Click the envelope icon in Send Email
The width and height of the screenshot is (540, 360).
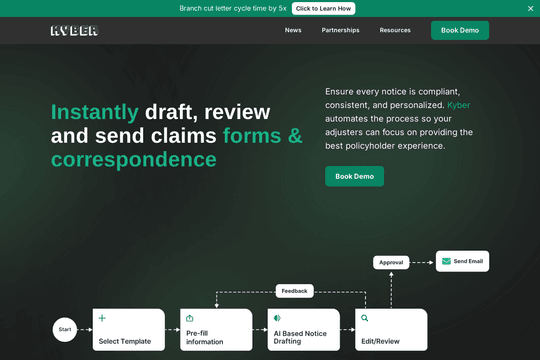pos(446,261)
